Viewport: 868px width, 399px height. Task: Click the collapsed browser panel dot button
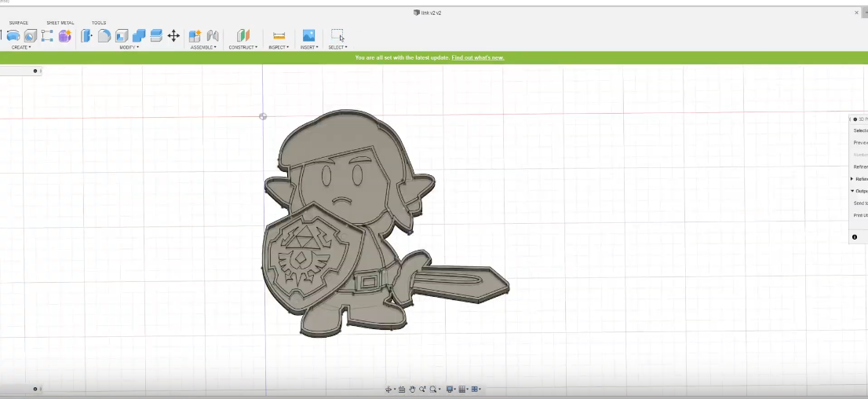click(35, 71)
